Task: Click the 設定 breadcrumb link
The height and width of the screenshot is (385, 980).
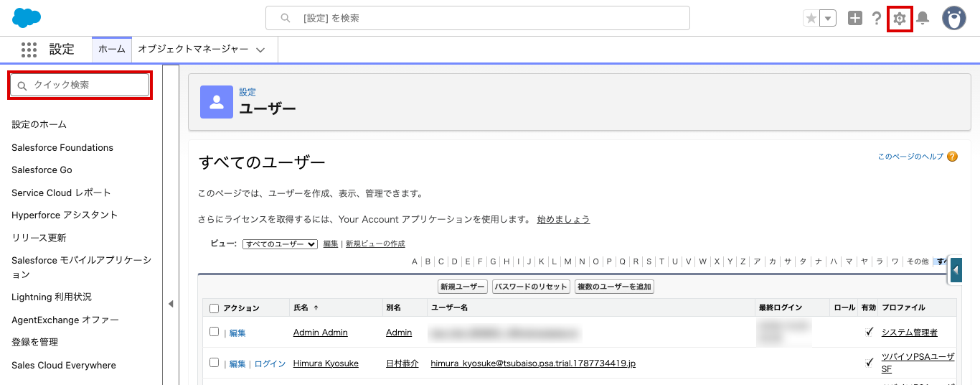Action: point(248,92)
